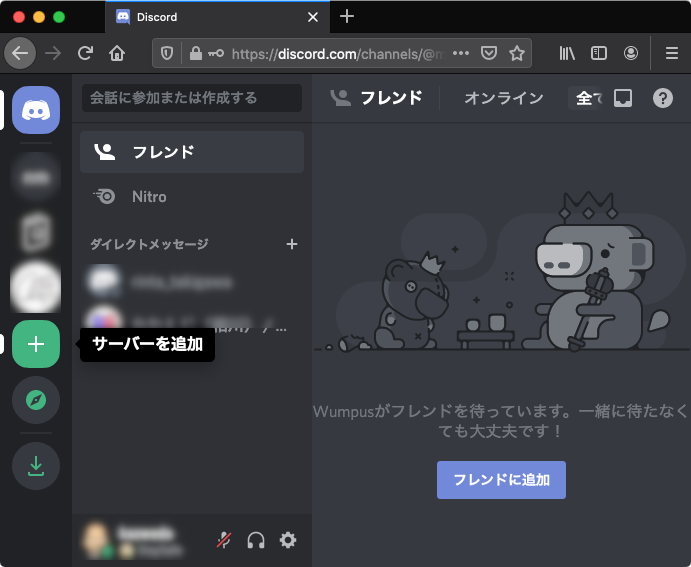Click the フレンド header title
The height and width of the screenshot is (567, 691).
pyautogui.click(x=391, y=98)
